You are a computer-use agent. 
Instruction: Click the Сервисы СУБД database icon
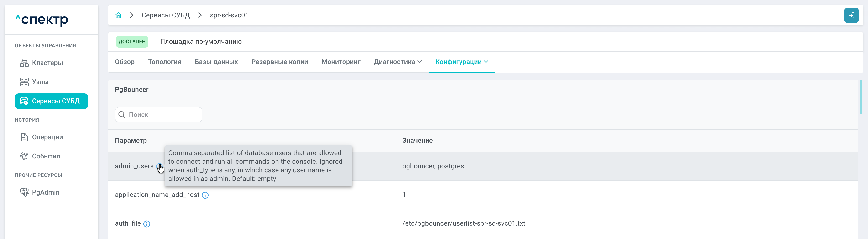(x=24, y=101)
